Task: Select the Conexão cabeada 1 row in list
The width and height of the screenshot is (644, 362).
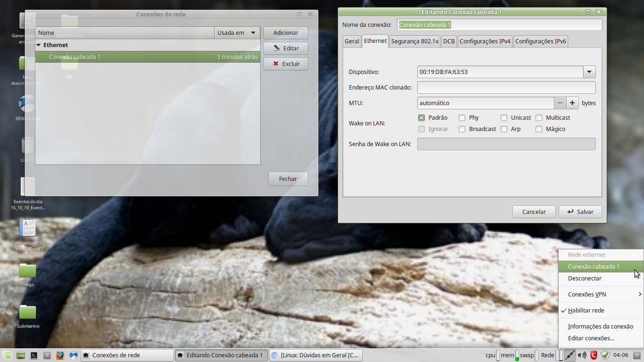Action: 148,57
